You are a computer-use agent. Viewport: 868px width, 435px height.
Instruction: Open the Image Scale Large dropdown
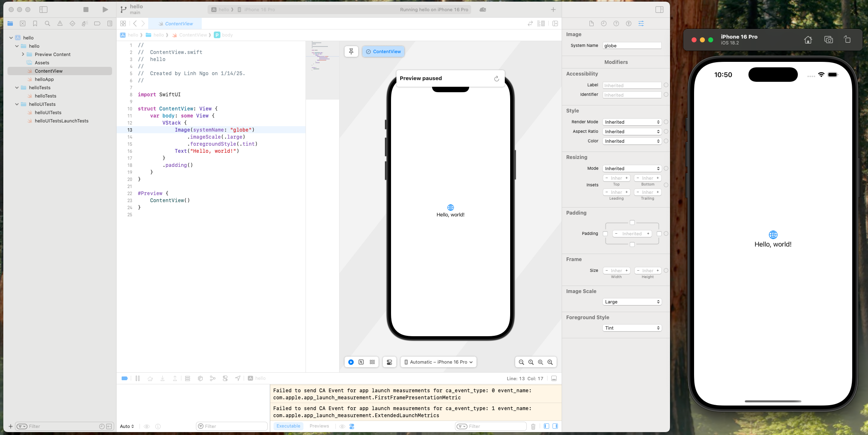(x=632, y=302)
